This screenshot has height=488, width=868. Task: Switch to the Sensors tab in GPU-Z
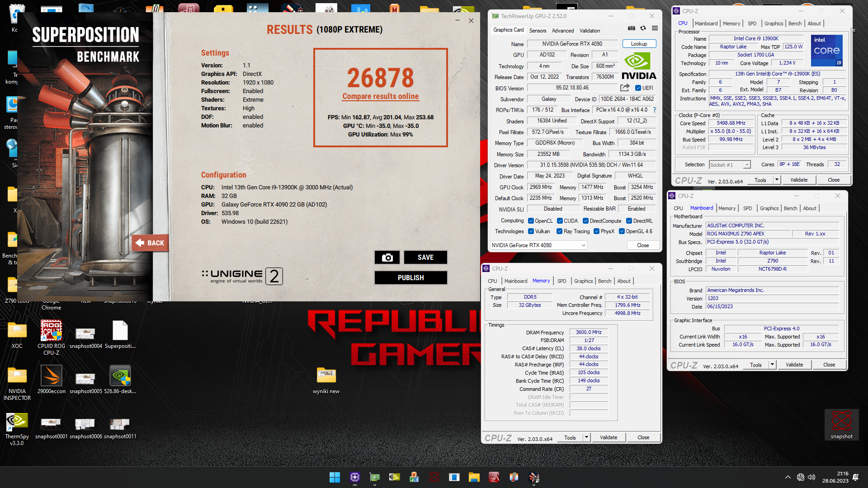[538, 31]
